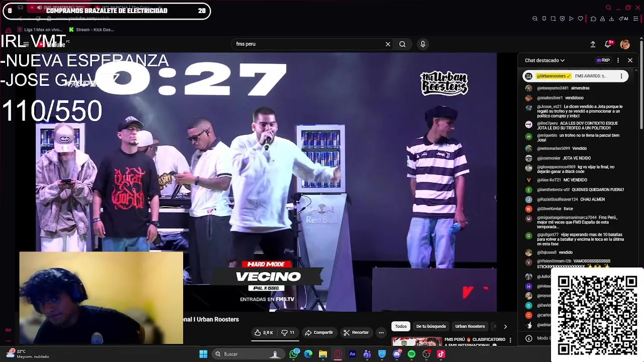644x362 pixels.
Task: Open the snapshot tool in browser toolbar
Action: (x=553, y=19)
